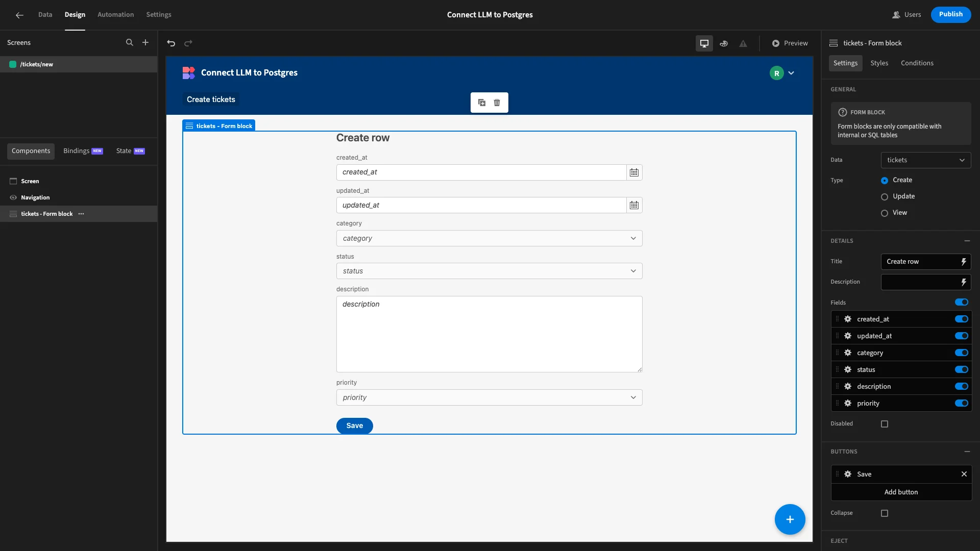This screenshot has width=980, height=551.
Task: Switch to the Bindings tab
Action: click(x=83, y=151)
